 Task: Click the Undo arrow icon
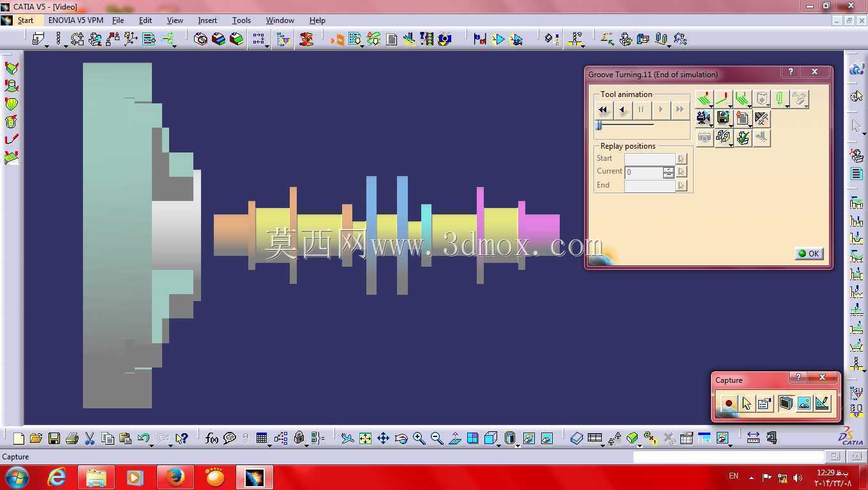click(x=143, y=438)
